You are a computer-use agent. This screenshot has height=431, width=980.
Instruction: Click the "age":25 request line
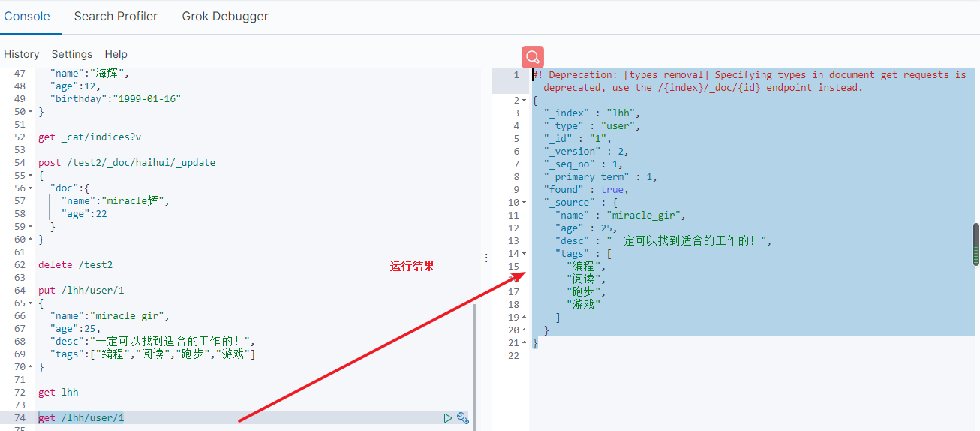tap(75, 329)
